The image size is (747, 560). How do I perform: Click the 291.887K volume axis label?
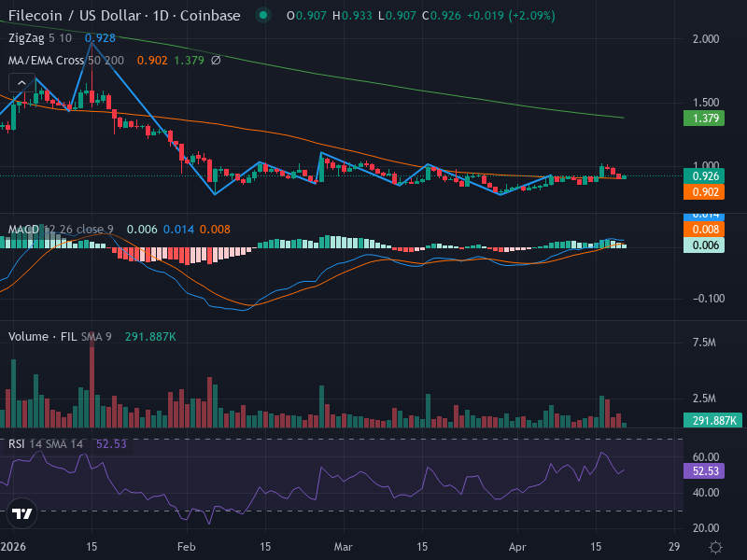point(712,421)
